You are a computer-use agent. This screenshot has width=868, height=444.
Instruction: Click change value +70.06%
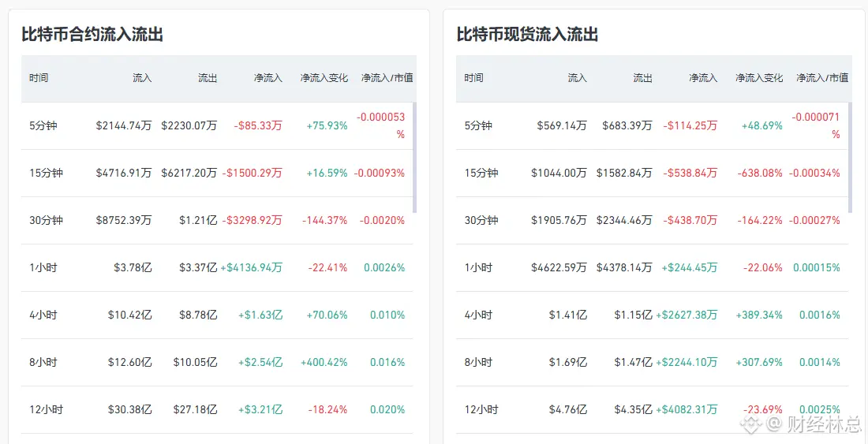click(327, 315)
